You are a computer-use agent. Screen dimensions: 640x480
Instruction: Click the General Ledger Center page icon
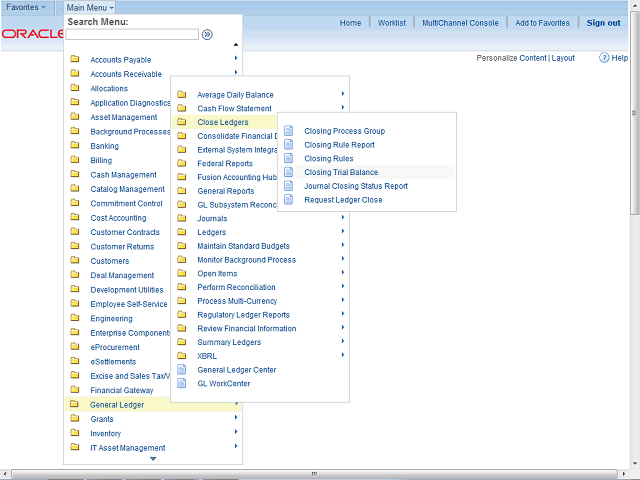181,370
